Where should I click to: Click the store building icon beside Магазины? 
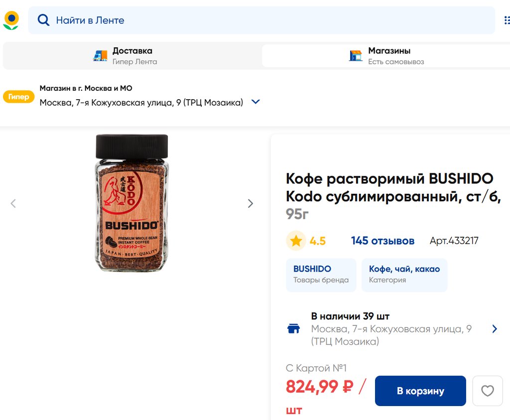356,55
